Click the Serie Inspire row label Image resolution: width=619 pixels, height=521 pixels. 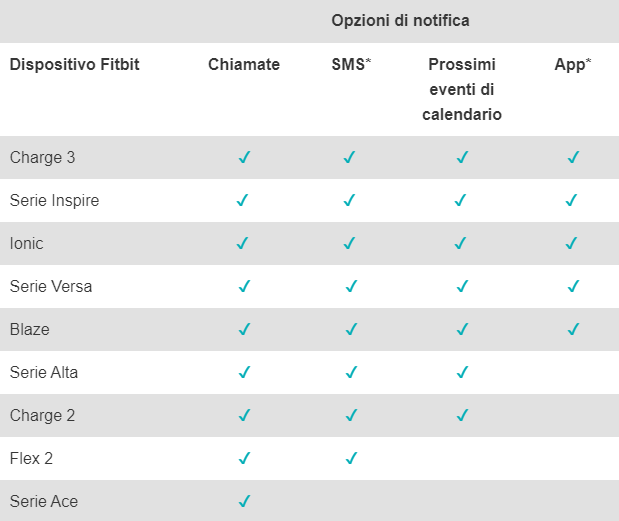(54, 201)
